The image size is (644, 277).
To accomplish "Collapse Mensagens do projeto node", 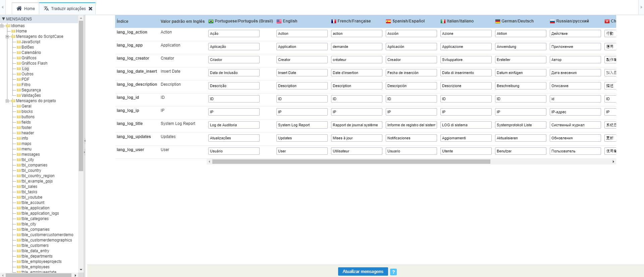I will tap(7, 101).
